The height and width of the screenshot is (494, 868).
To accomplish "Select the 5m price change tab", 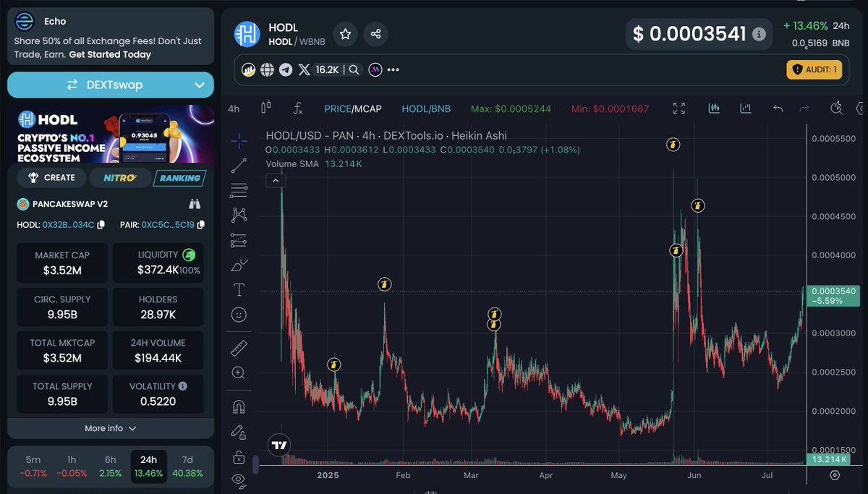I will 33,467.
